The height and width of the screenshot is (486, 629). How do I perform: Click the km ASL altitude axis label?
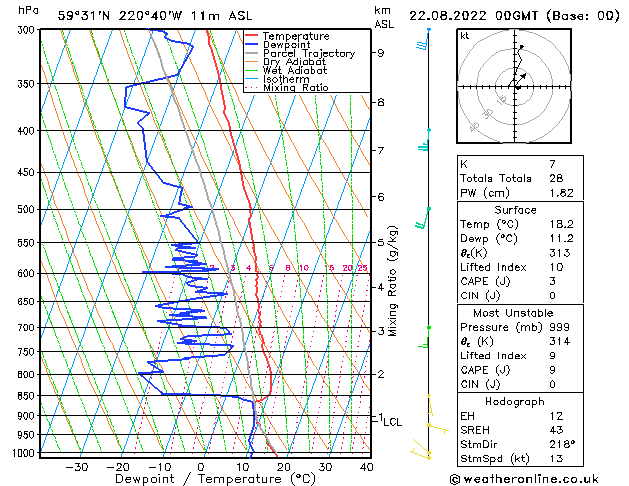coord(384,17)
